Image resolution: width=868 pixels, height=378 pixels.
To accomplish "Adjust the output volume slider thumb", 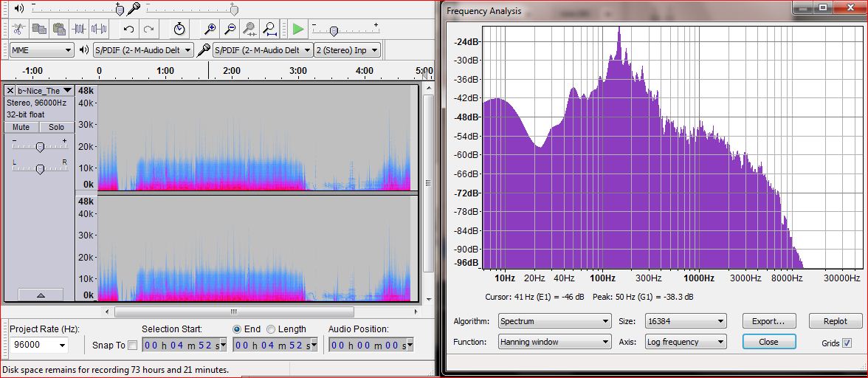I will pyautogui.click(x=120, y=10).
